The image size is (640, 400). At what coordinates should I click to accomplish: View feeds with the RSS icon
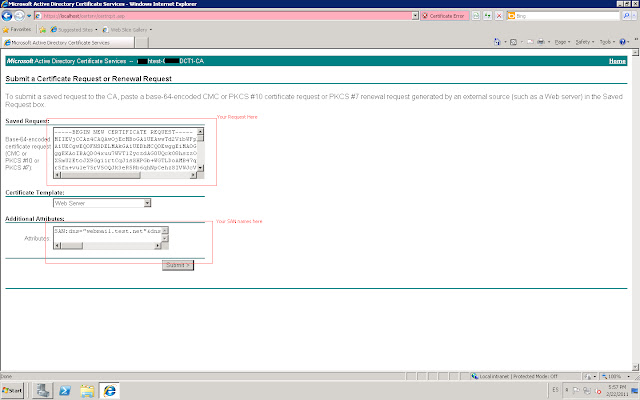pos(513,42)
